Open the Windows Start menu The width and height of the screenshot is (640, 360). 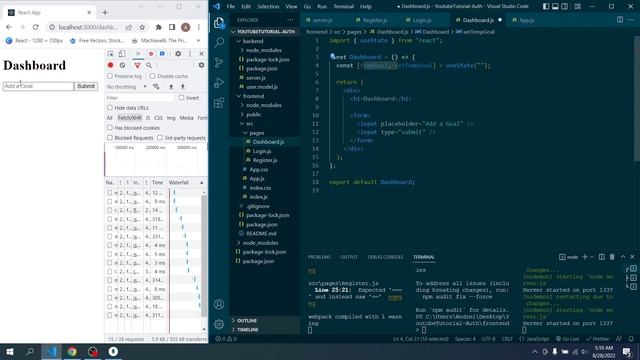coord(10,351)
